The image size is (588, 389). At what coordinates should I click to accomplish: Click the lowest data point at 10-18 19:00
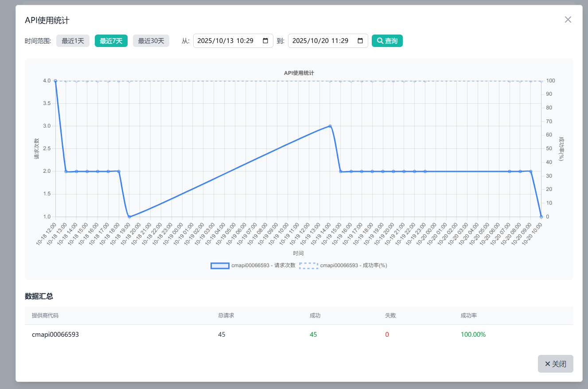[129, 217]
